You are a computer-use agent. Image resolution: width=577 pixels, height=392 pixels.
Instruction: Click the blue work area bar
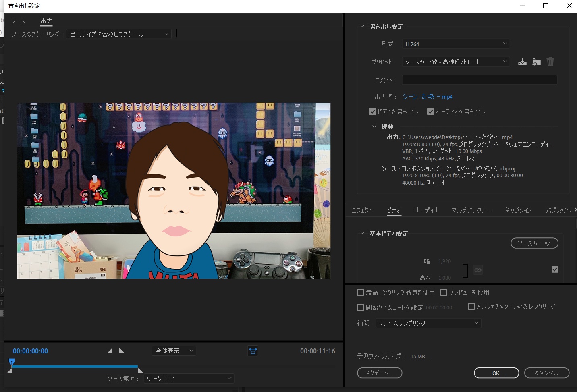(x=75, y=367)
